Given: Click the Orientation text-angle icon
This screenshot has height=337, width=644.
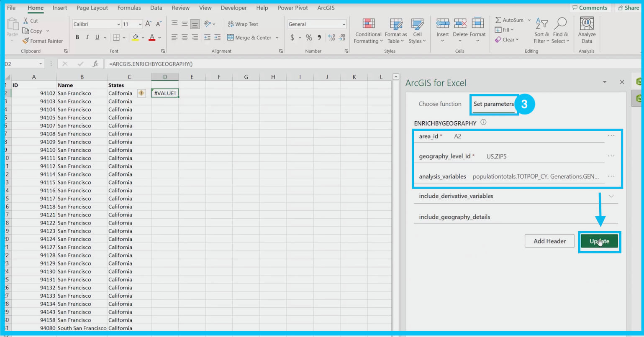Looking at the screenshot, I should pos(207,24).
